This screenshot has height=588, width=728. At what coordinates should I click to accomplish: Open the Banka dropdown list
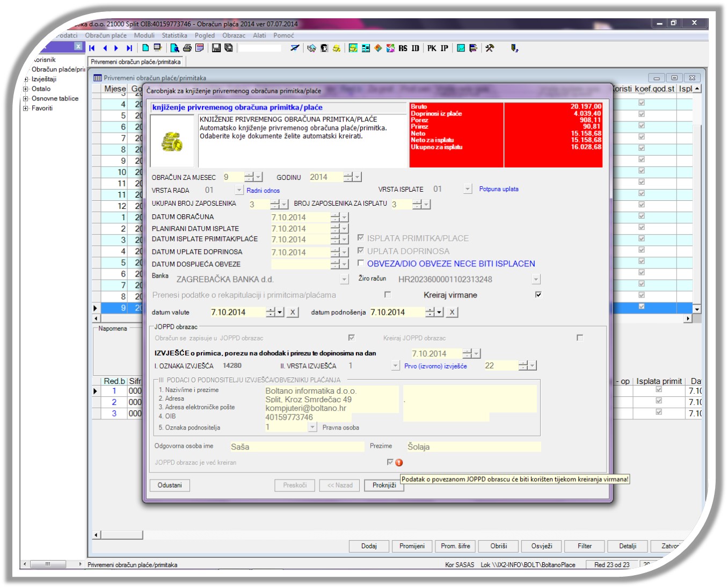pos(345,279)
